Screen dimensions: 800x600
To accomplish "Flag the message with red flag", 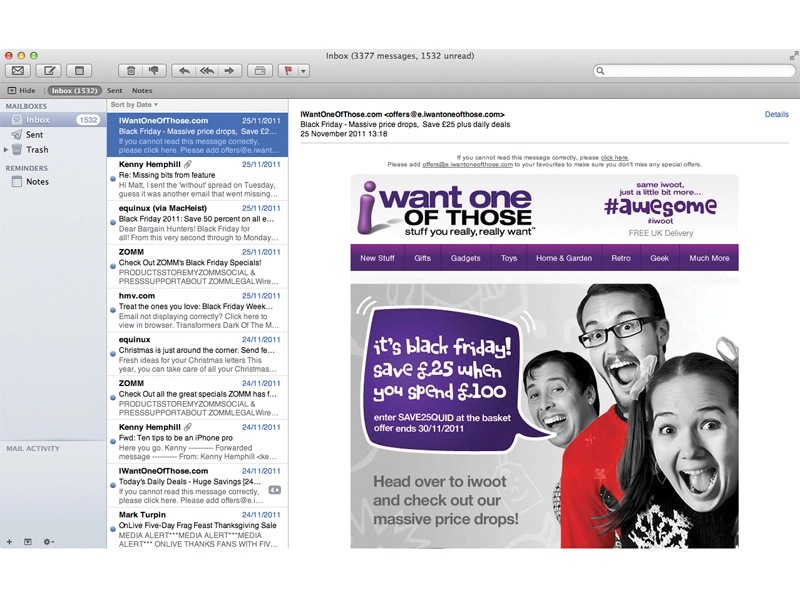I will [x=288, y=71].
